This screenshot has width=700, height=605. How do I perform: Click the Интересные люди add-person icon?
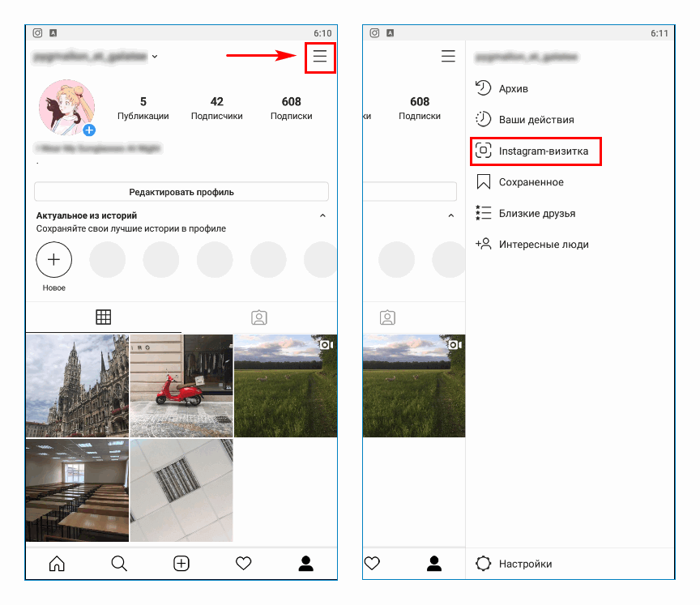click(483, 244)
